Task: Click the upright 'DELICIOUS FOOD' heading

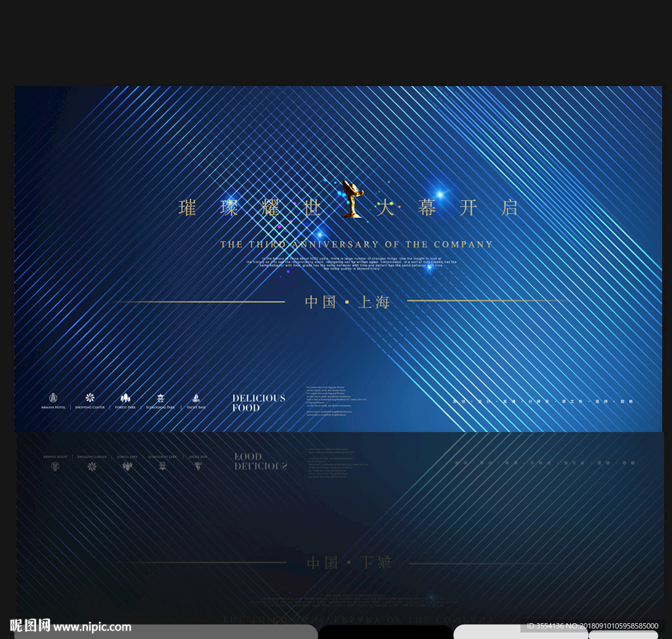Action: (x=259, y=403)
